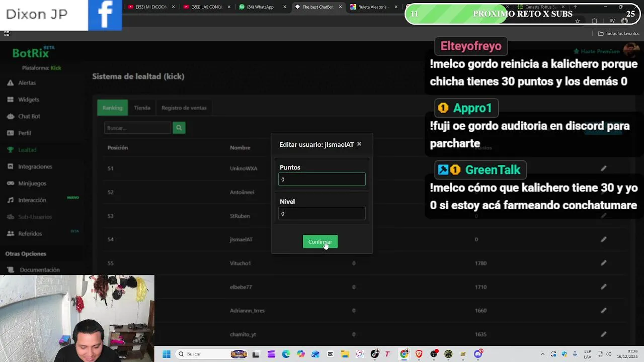
Task: Open the Windows Start menu
Action: point(167,354)
